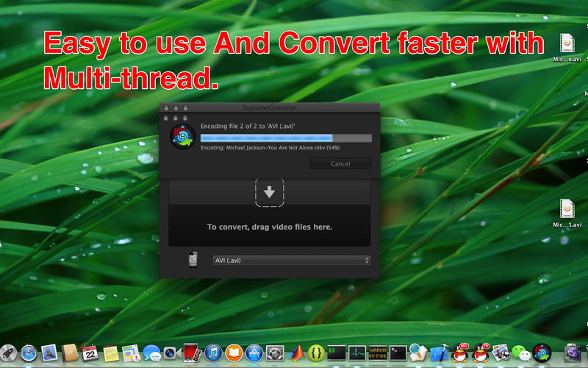Click the SupremeConverter logo in the encoding sheet

click(182, 136)
